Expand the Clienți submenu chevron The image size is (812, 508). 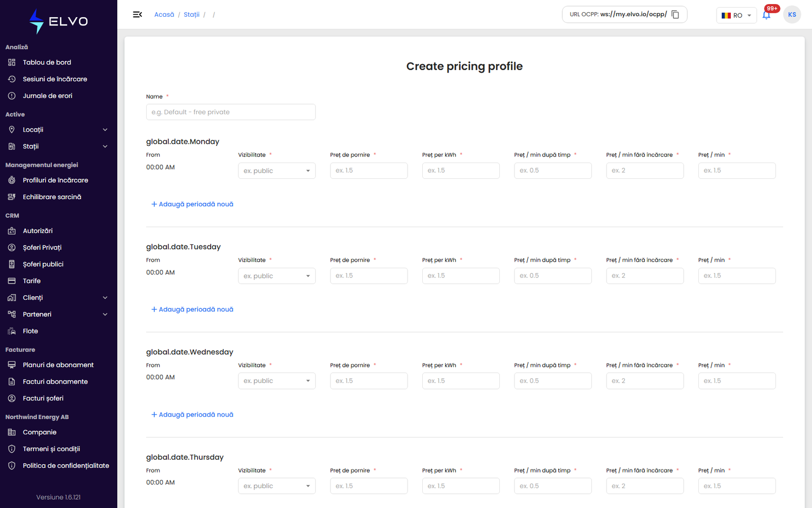click(105, 298)
